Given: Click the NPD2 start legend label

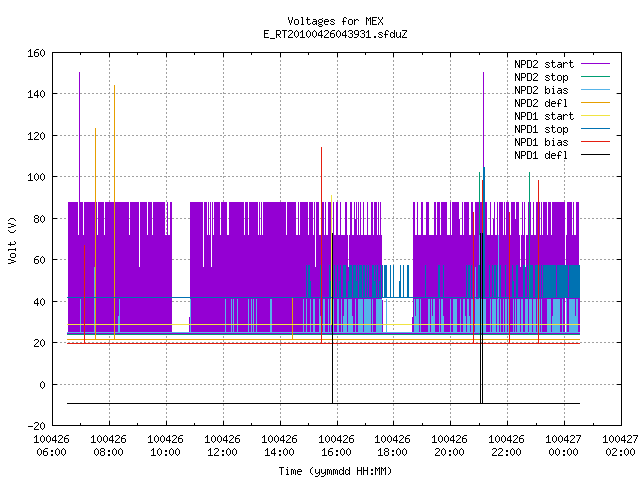Looking at the screenshot, I should (544, 64).
